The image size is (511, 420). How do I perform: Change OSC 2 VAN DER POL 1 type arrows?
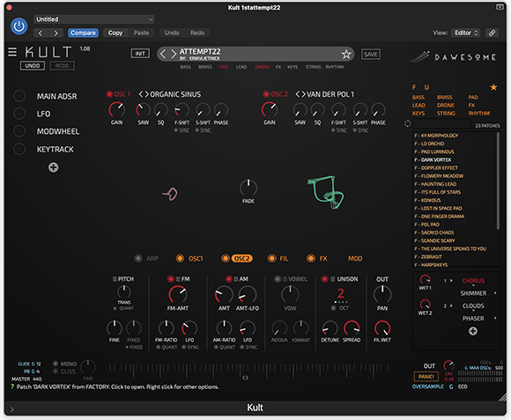pos(300,94)
